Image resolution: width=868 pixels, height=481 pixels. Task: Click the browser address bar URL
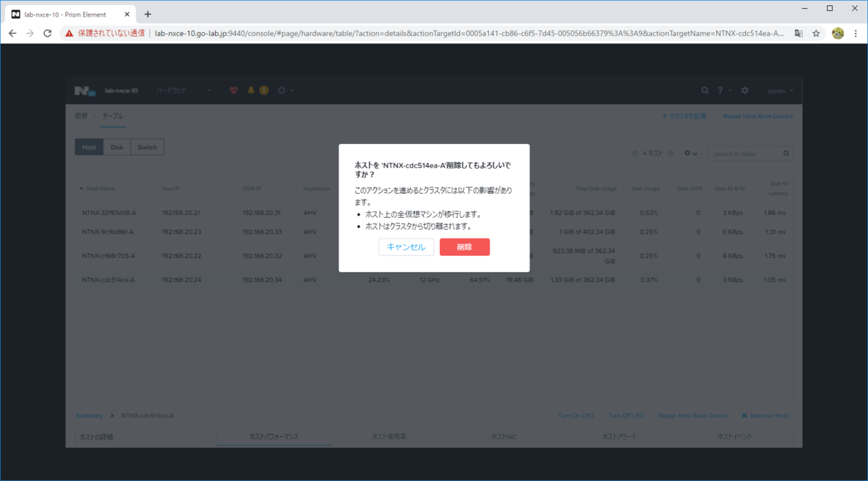tap(469, 33)
